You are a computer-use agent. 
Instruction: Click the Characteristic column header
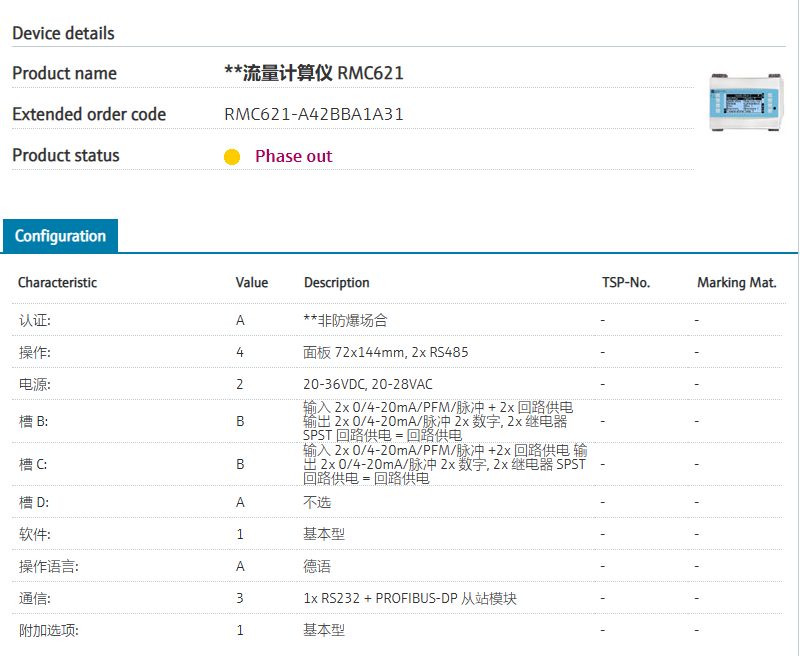(57, 283)
